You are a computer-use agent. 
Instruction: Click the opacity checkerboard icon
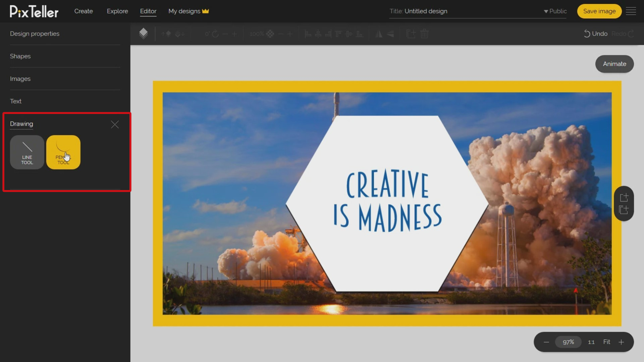click(x=270, y=34)
